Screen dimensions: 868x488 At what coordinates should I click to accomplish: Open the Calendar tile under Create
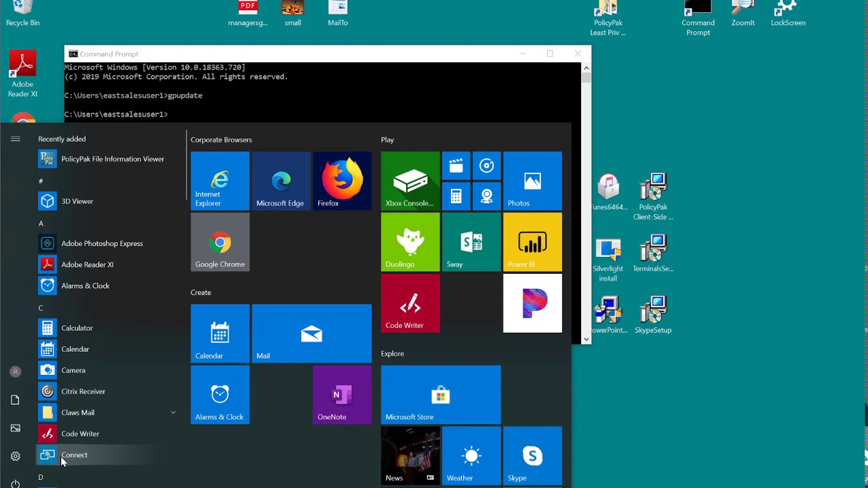220,333
